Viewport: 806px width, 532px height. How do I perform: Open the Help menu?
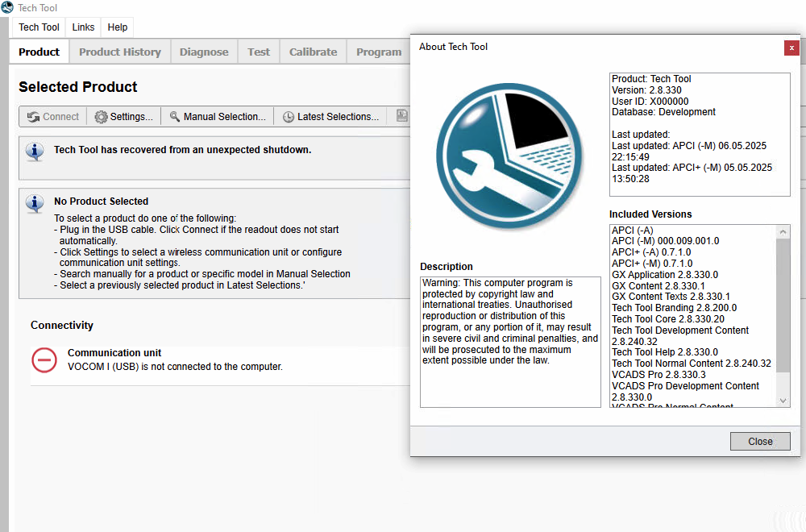coord(118,27)
